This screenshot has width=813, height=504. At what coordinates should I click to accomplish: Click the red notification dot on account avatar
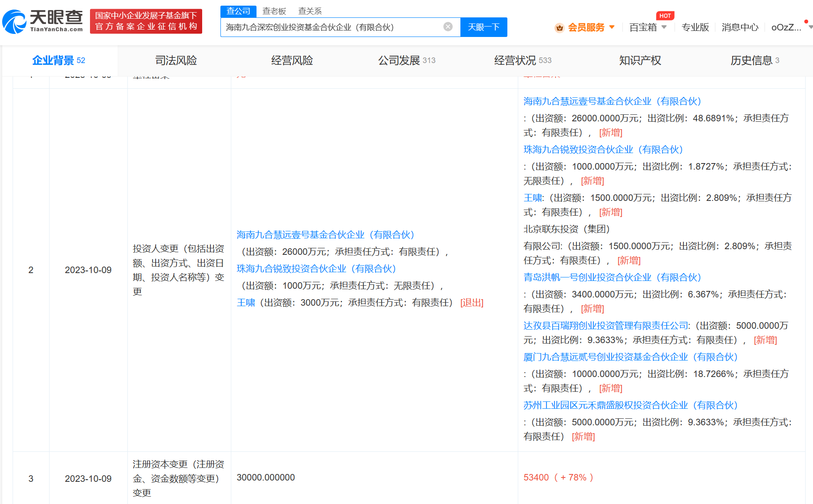coord(807,20)
